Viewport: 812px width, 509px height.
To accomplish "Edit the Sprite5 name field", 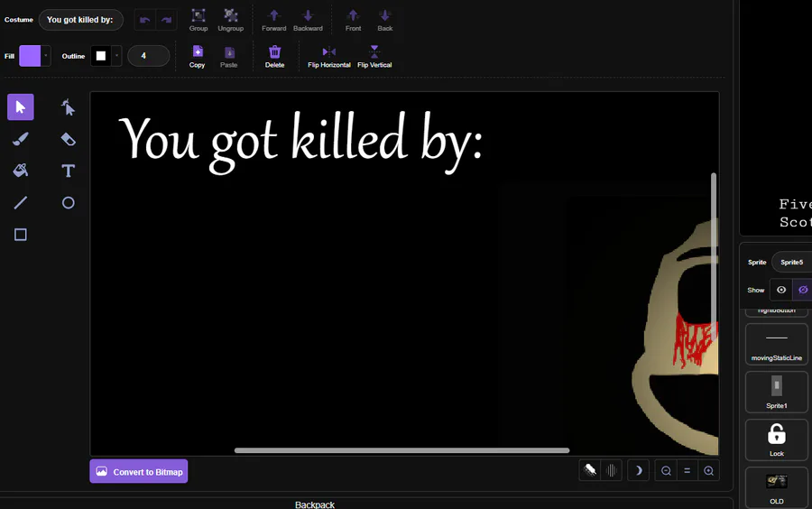I will click(x=792, y=262).
